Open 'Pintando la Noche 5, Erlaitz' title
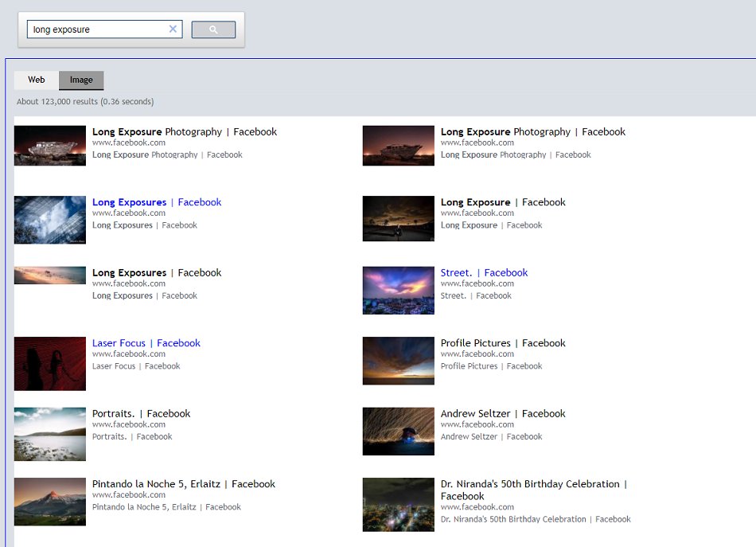 [x=184, y=484]
